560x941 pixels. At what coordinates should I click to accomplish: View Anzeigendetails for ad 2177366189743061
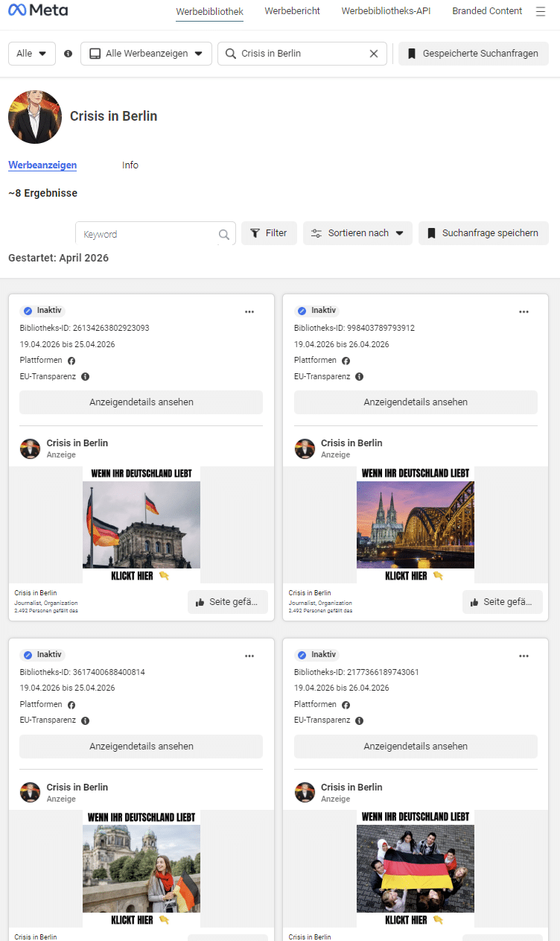coord(416,747)
